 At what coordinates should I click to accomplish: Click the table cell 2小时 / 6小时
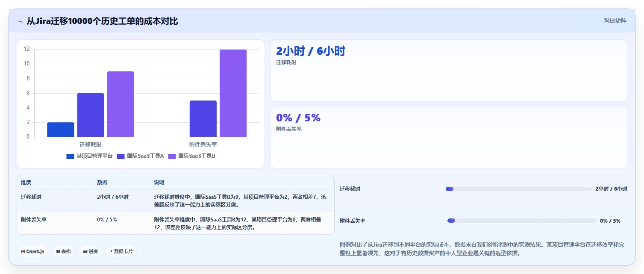pyautogui.click(x=113, y=197)
